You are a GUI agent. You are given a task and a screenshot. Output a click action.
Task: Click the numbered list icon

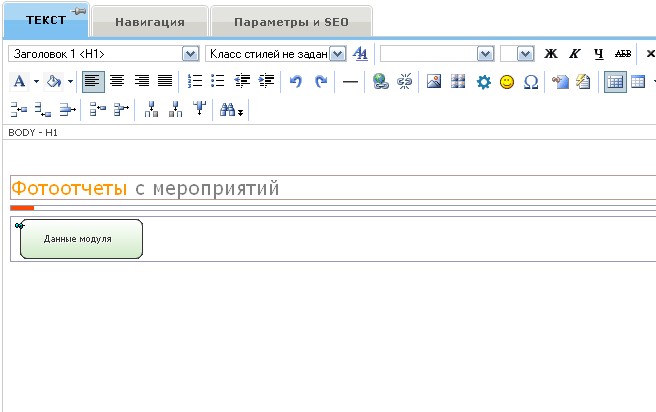(x=195, y=82)
